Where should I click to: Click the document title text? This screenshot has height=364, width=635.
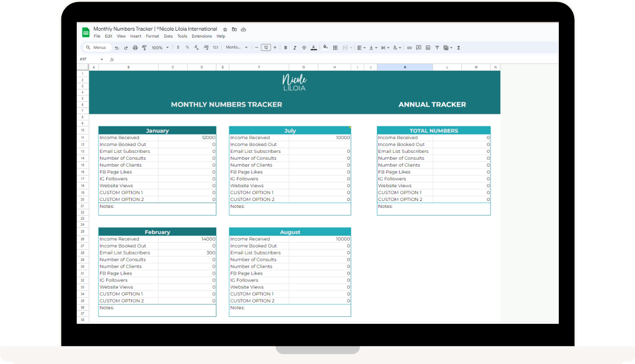click(155, 29)
